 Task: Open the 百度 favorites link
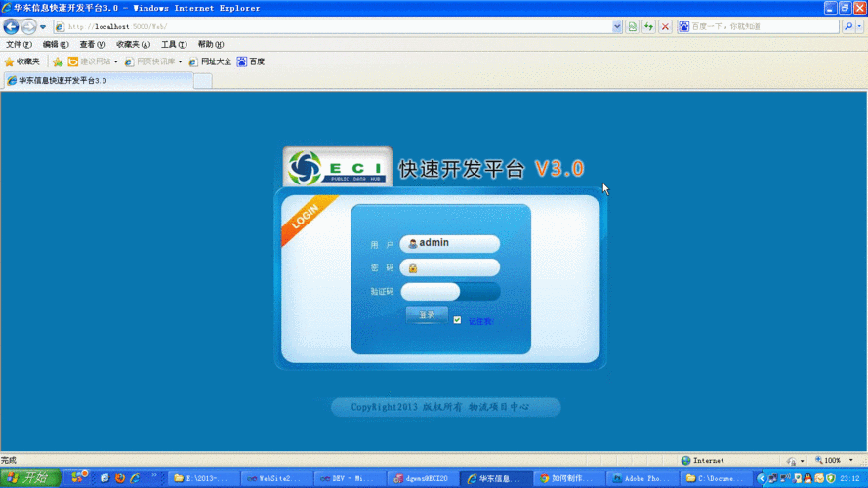250,61
